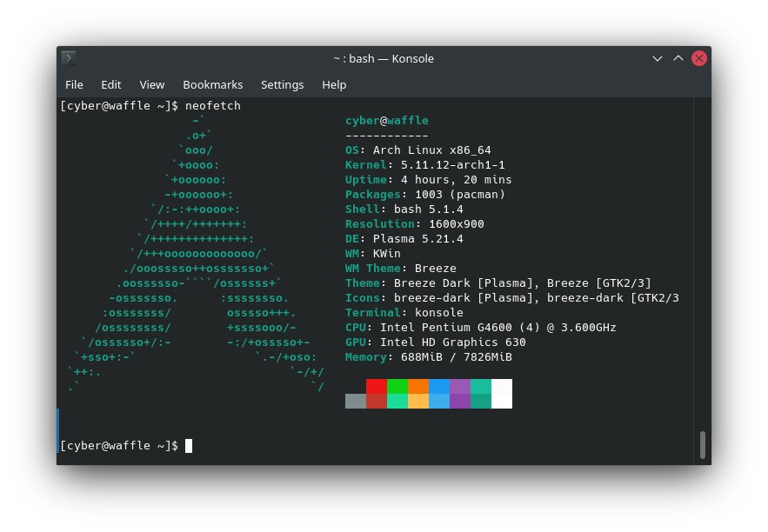The width and height of the screenshot is (768, 532).
Task: Close the Konsole window with red button
Action: pyautogui.click(x=699, y=59)
